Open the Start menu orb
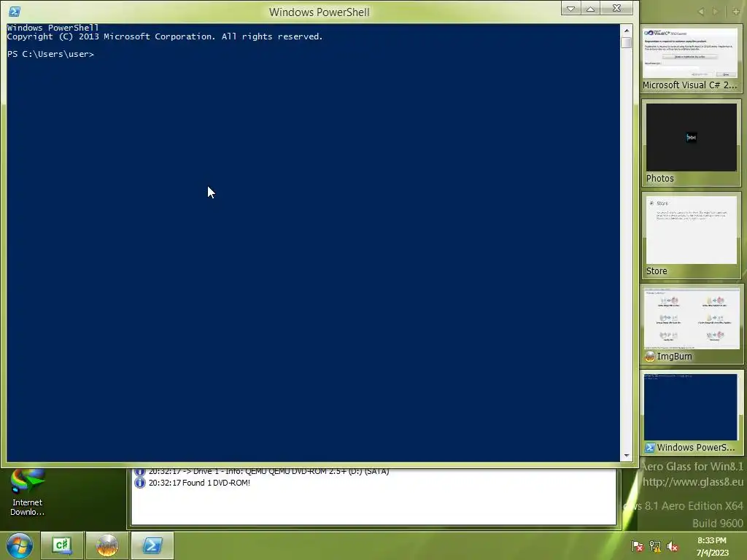 click(x=19, y=545)
